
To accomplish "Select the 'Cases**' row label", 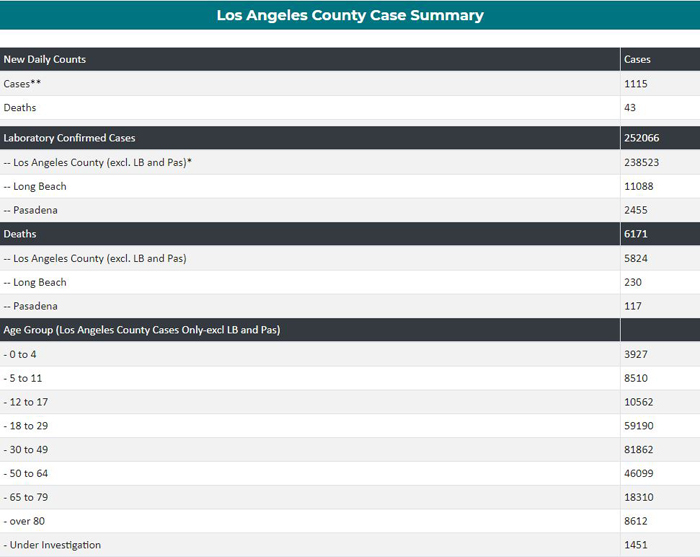I will 22,83.
